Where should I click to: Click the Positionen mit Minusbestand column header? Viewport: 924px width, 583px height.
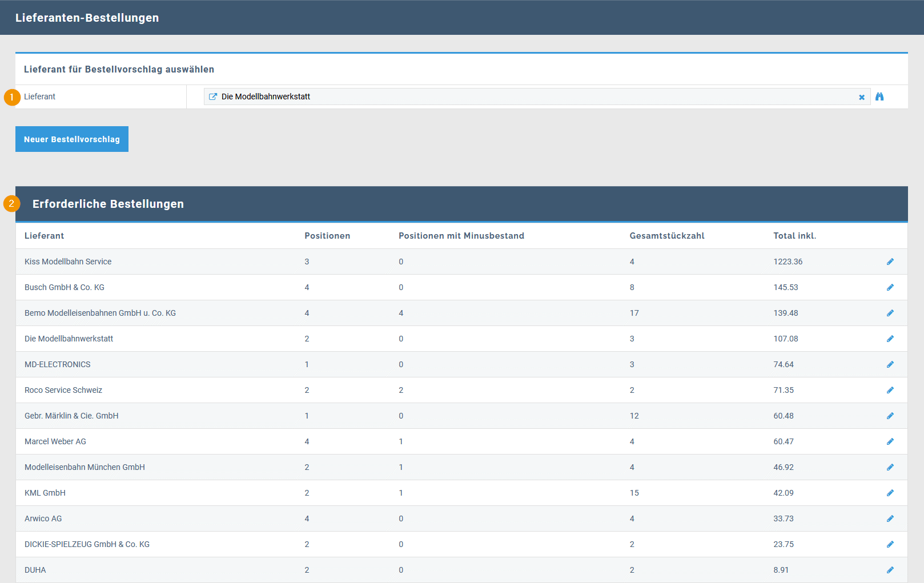[461, 236]
